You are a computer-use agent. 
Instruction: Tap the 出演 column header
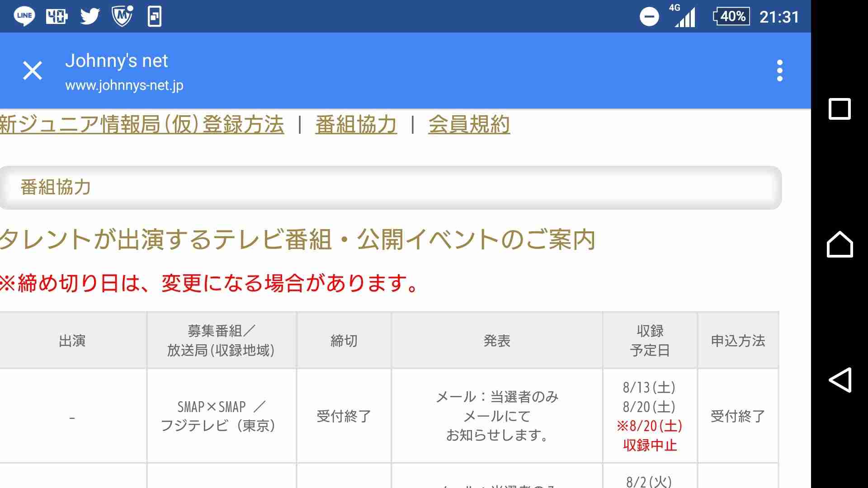coord(72,341)
